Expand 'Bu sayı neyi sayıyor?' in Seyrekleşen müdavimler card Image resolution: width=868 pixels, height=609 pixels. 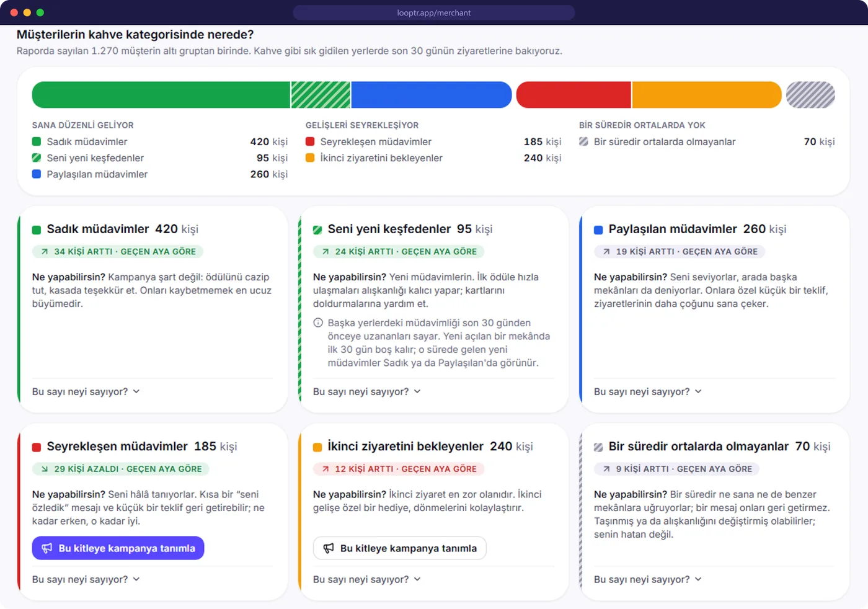[86, 579]
